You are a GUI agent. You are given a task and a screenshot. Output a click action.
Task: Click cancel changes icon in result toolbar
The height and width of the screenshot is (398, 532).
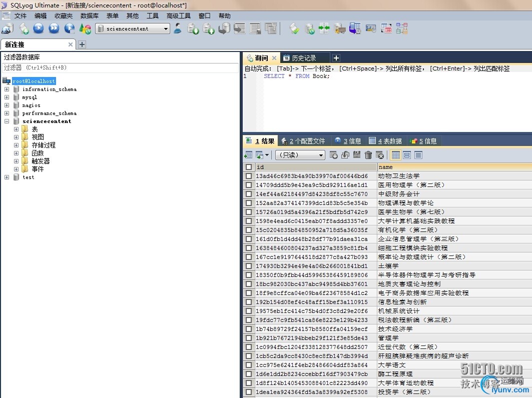click(380, 155)
